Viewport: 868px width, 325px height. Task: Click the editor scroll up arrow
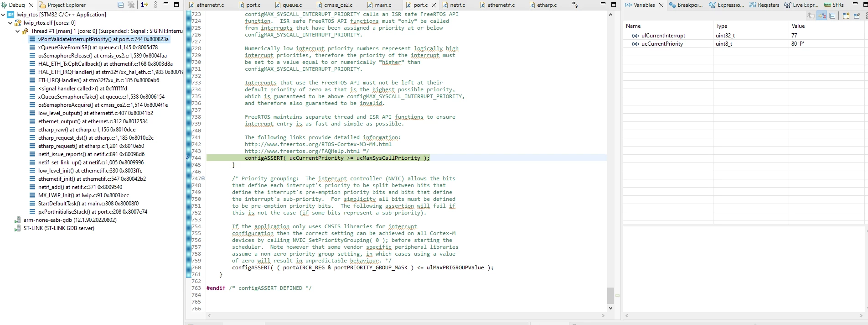pyautogui.click(x=610, y=15)
